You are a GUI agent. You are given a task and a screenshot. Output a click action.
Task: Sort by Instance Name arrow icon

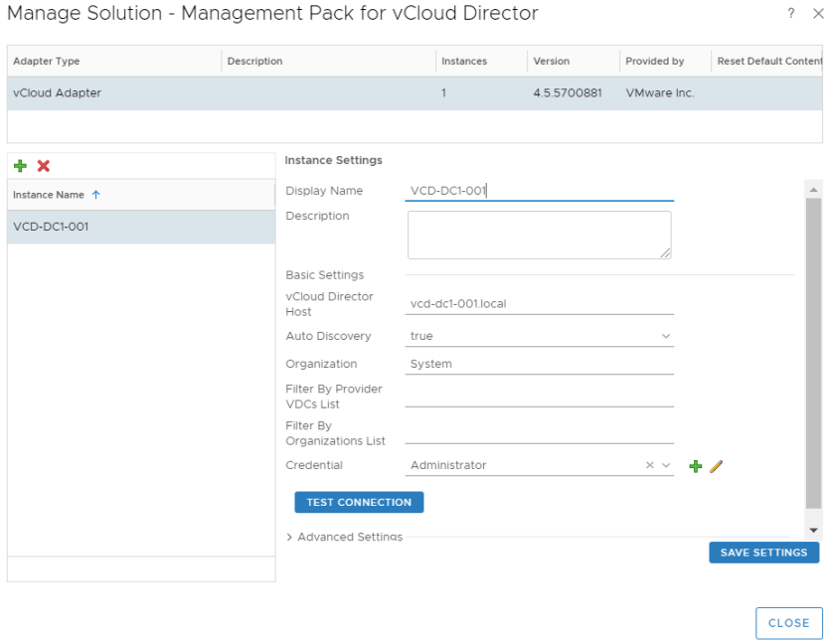(96, 195)
